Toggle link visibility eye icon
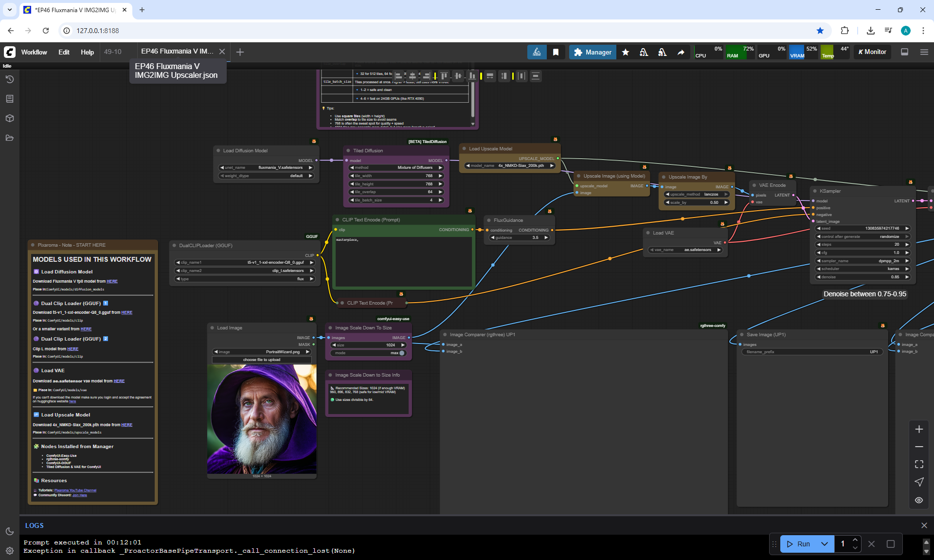The height and width of the screenshot is (560, 934). tap(918, 500)
